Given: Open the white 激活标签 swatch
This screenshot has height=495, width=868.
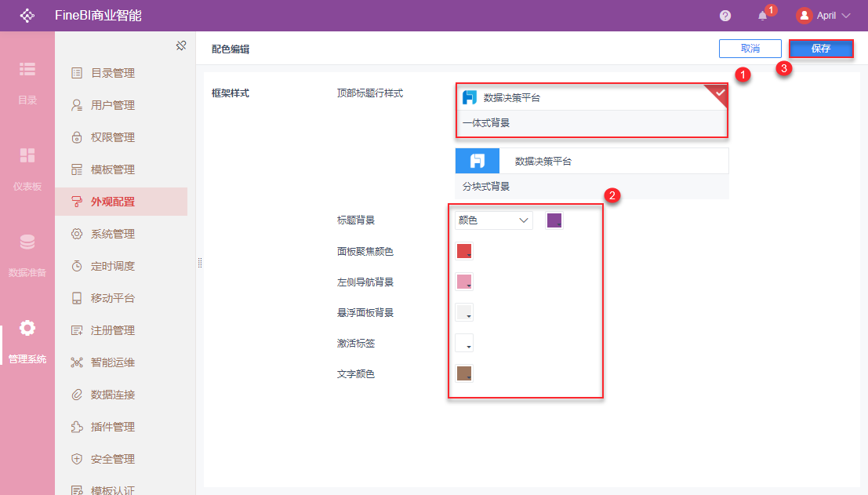Looking at the screenshot, I should click(464, 344).
